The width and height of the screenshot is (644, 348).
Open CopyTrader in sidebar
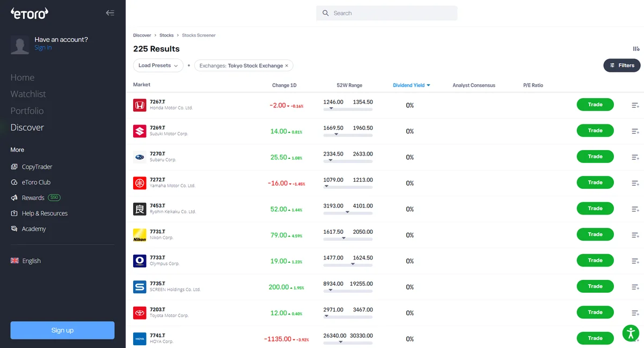tap(32, 167)
